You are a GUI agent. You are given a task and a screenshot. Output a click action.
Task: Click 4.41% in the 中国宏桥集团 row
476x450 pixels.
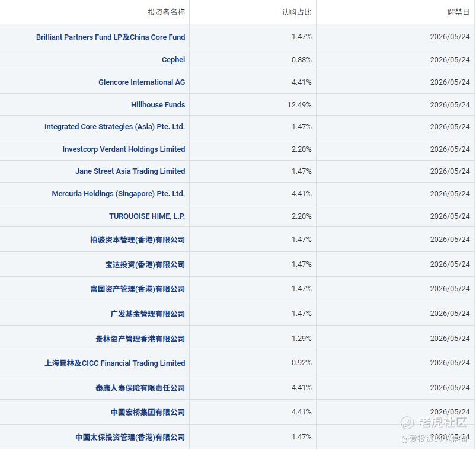click(x=302, y=412)
